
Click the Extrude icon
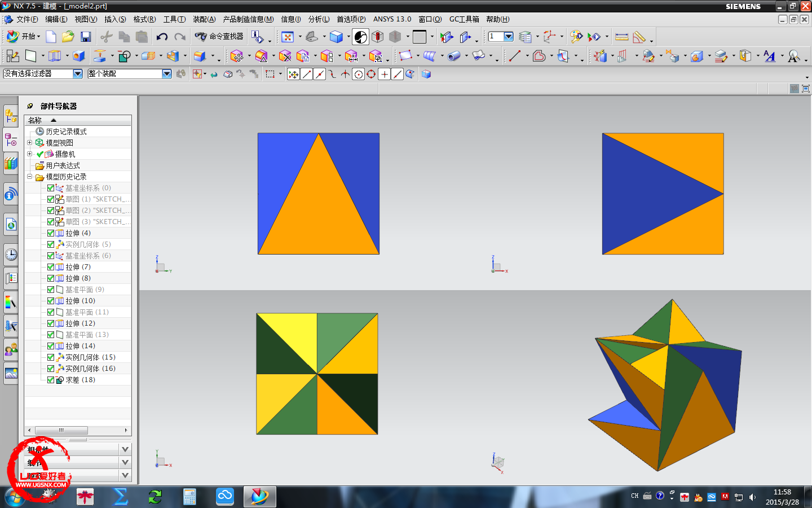point(55,56)
